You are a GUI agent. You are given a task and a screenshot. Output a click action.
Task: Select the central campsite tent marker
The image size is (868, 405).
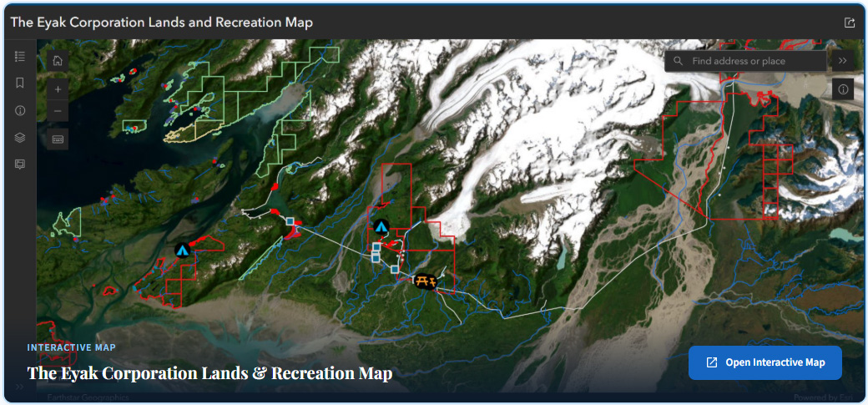coord(381,226)
